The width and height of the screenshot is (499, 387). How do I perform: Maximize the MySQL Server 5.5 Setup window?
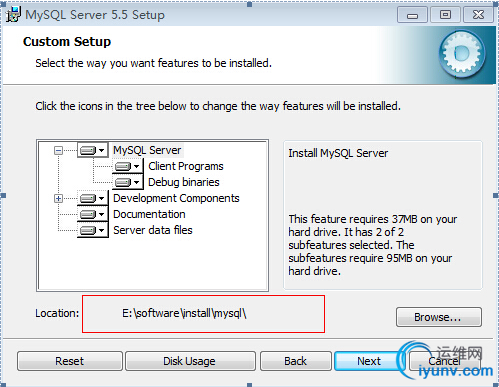click(445, 15)
